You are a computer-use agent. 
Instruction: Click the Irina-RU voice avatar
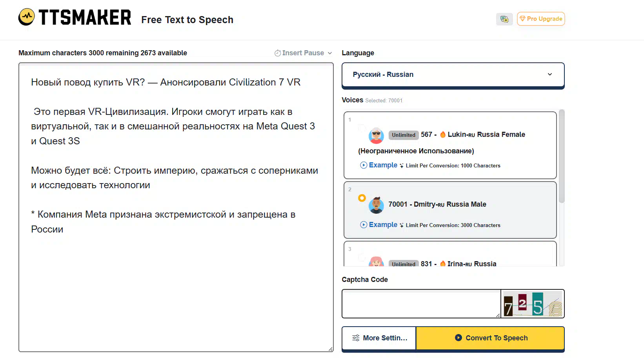pos(376,262)
